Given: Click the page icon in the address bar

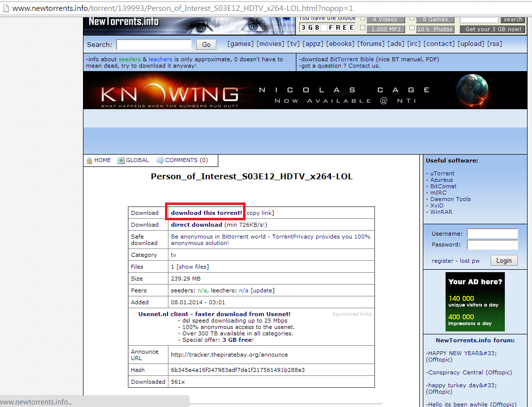Looking at the screenshot, I should pos(5,8).
